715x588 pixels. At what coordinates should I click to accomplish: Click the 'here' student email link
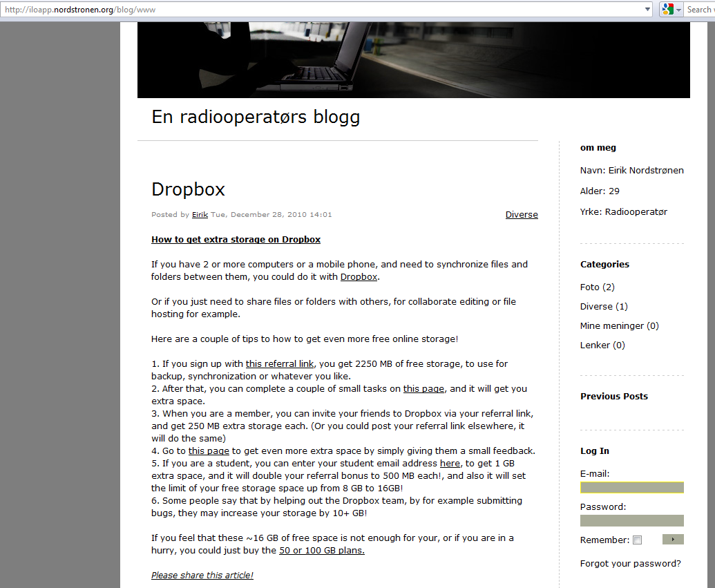pyautogui.click(x=450, y=464)
